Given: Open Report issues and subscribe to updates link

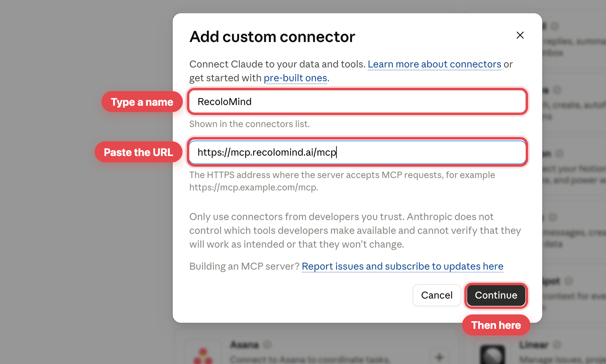Looking at the screenshot, I should pyautogui.click(x=402, y=267).
